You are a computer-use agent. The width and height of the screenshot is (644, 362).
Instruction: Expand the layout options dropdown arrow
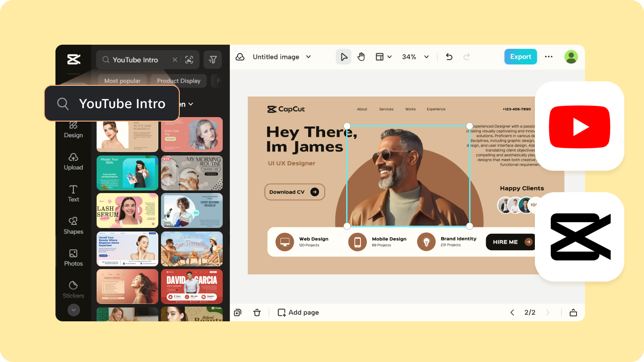point(390,57)
